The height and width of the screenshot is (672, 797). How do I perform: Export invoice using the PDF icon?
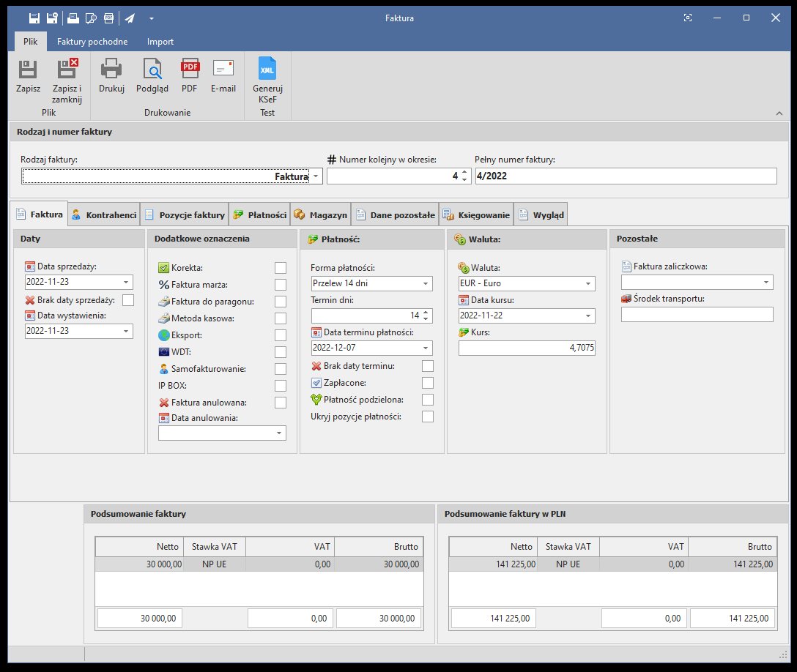click(x=190, y=70)
